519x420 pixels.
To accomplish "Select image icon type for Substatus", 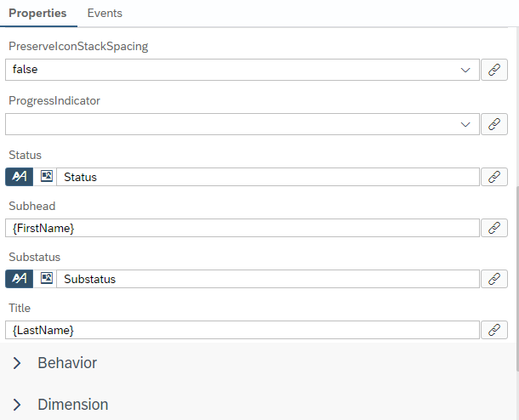I will tap(47, 279).
